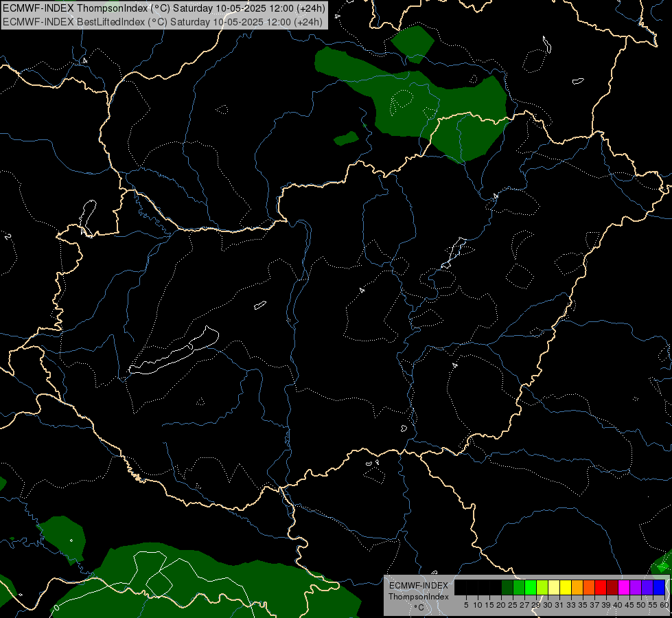This screenshot has width=672, height=618.
Task: Click the legend tick value 5
Action: pos(466,605)
